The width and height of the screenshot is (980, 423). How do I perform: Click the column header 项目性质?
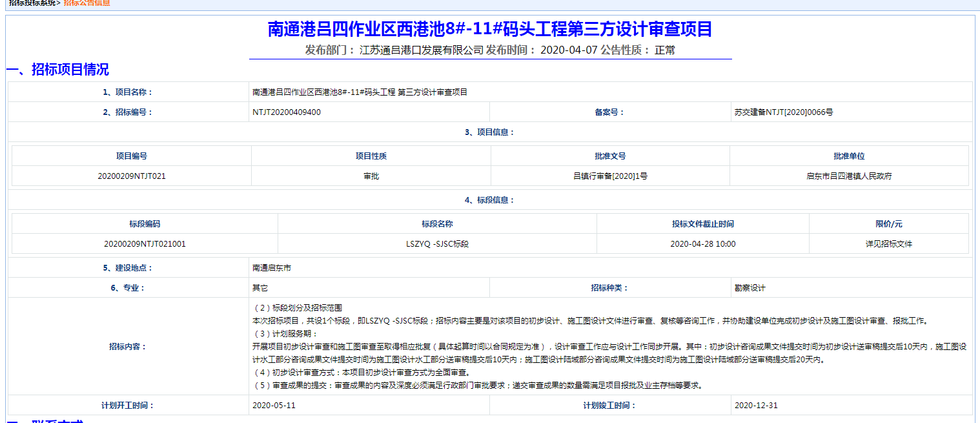[371, 156]
